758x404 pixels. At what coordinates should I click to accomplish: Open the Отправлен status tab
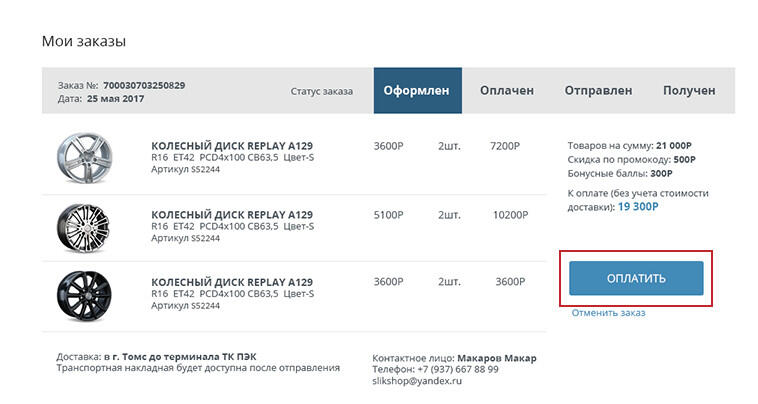coord(597,91)
